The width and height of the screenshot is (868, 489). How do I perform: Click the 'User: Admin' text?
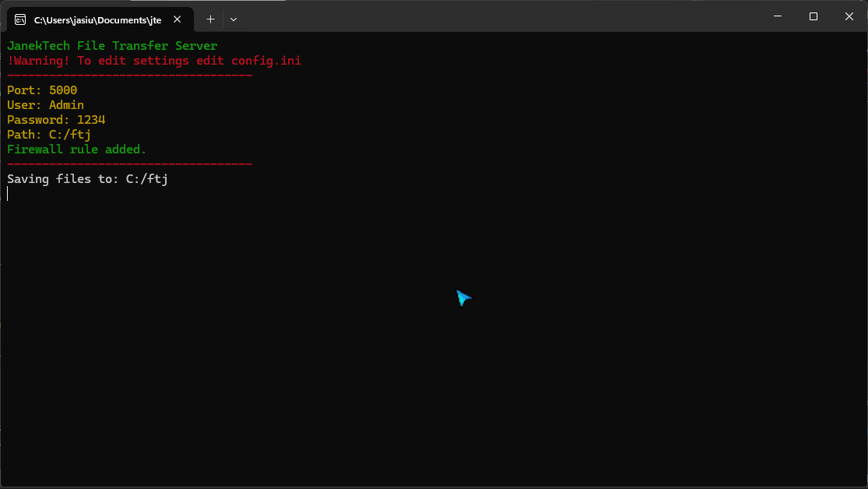pos(45,105)
